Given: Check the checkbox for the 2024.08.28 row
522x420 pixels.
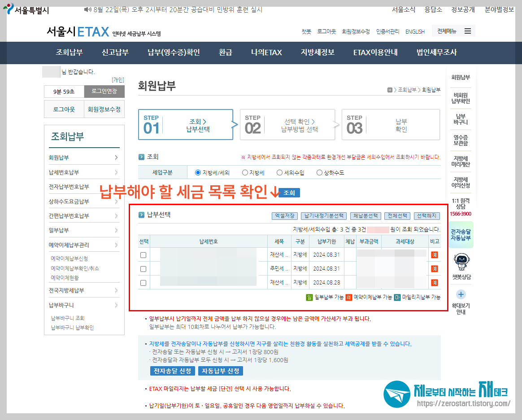Looking at the screenshot, I should point(143,283).
